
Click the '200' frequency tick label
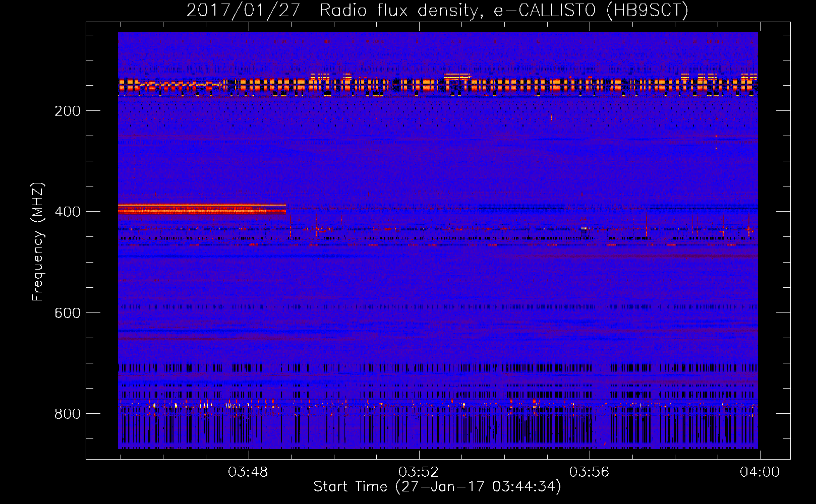point(68,111)
